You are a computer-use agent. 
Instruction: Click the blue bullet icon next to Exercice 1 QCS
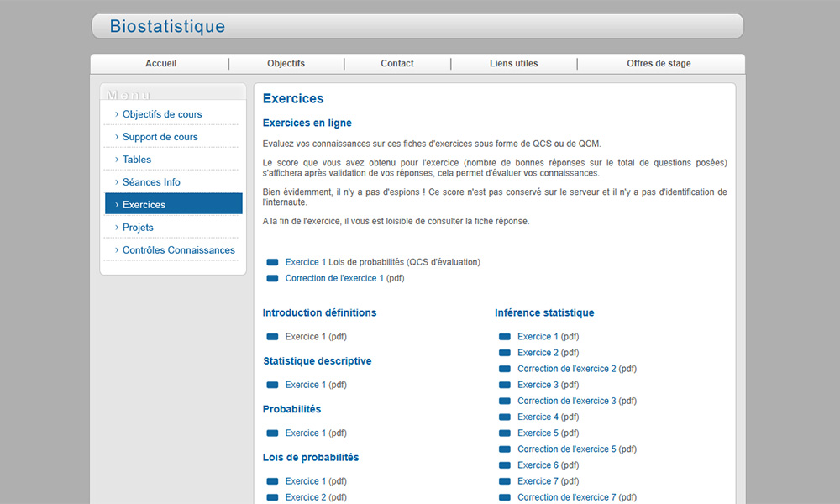pos(272,261)
